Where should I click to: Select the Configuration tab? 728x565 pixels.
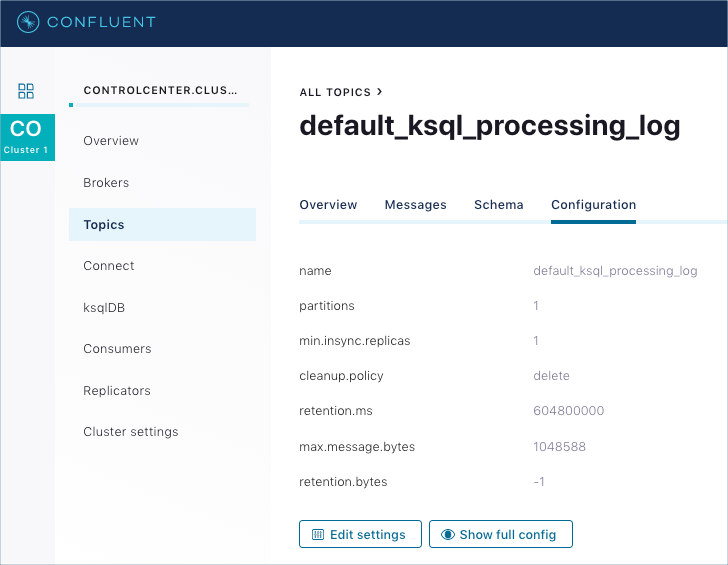click(593, 205)
